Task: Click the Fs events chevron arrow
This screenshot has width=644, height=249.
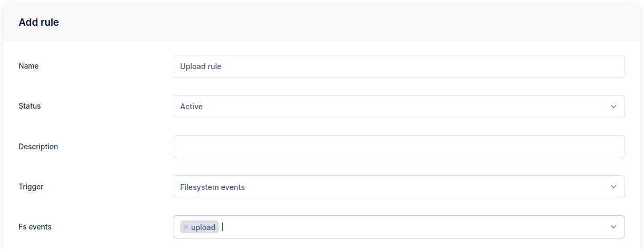Action: pos(613,227)
